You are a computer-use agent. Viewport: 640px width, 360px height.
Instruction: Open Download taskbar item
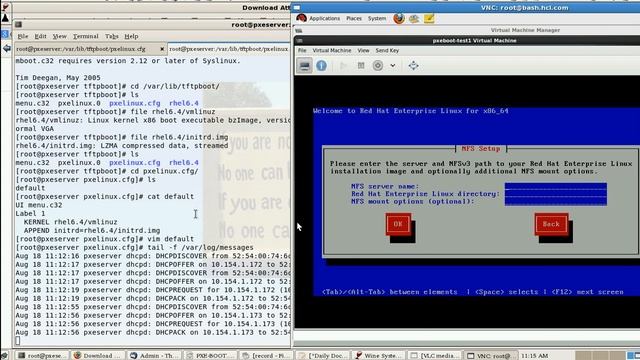click(x=98, y=356)
